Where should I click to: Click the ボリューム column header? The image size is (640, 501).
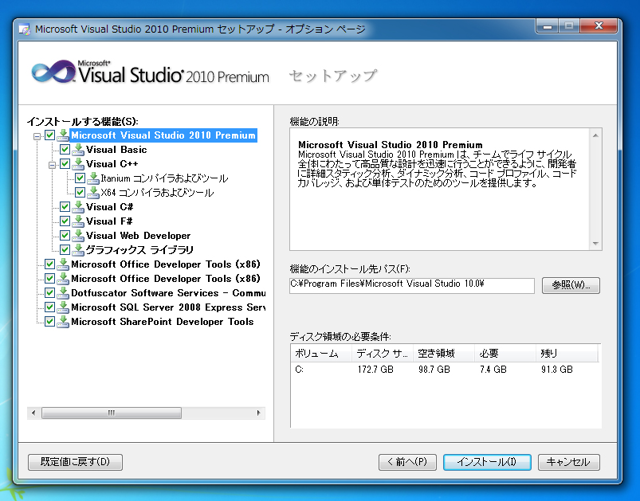coord(321,354)
